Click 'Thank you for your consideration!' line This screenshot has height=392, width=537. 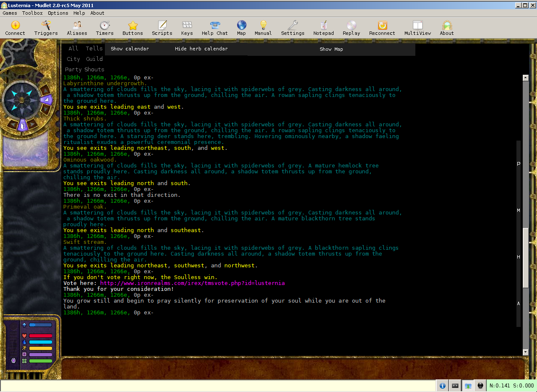pos(118,289)
